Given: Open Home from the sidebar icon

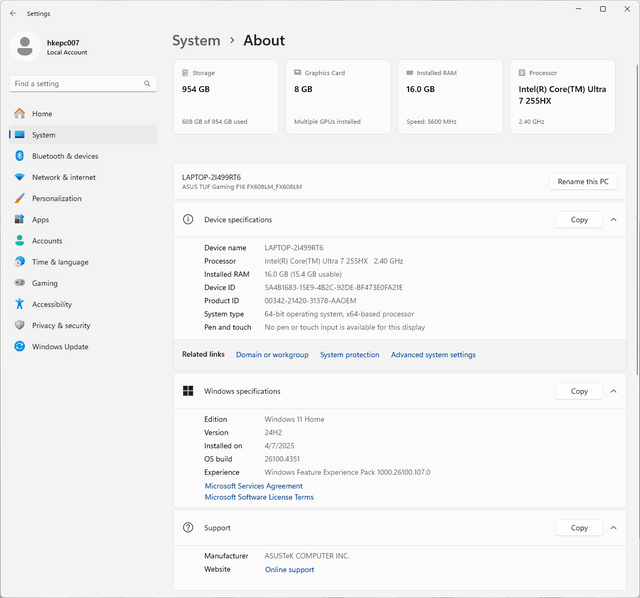Looking at the screenshot, I should pyautogui.click(x=20, y=113).
